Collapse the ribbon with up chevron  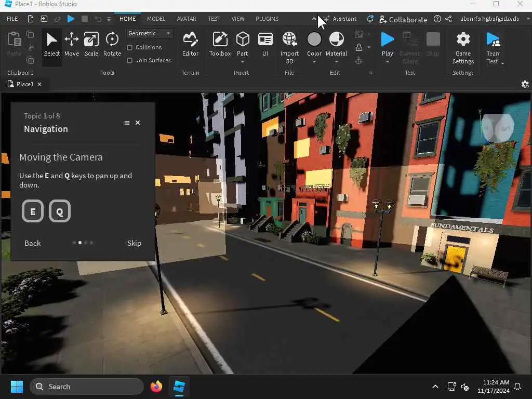[x=314, y=19]
